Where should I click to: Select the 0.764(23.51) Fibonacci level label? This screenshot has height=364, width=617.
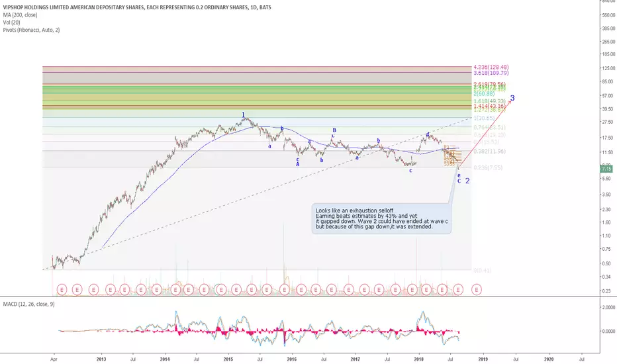[489, 128]
